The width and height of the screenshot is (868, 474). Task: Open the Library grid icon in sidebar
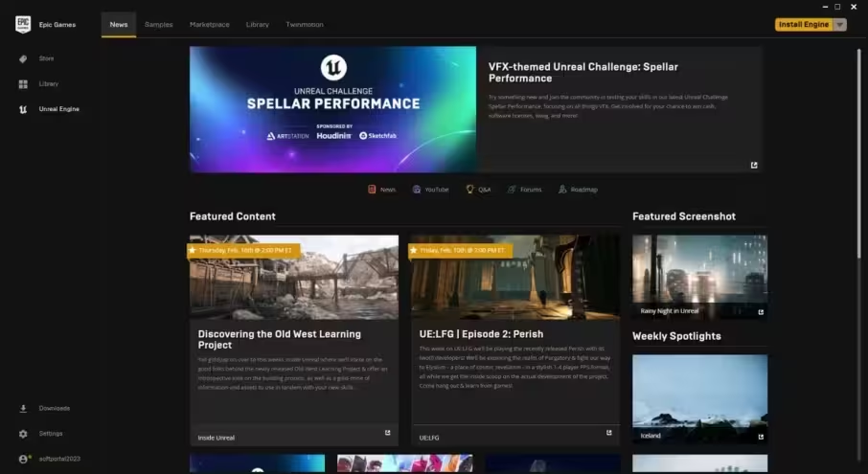23,84
